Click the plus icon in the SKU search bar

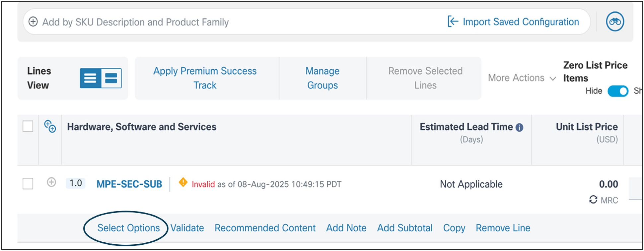(33, 22)
